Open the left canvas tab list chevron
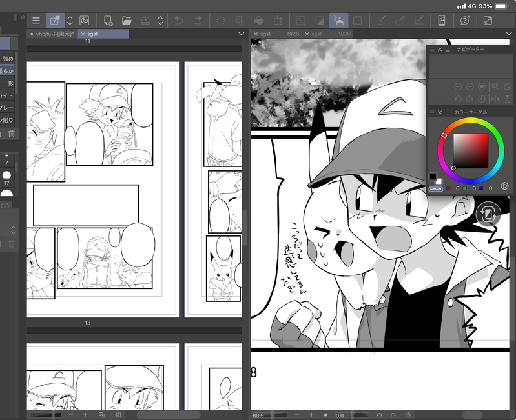The image size is (516, 420). [x=242, y=34]
